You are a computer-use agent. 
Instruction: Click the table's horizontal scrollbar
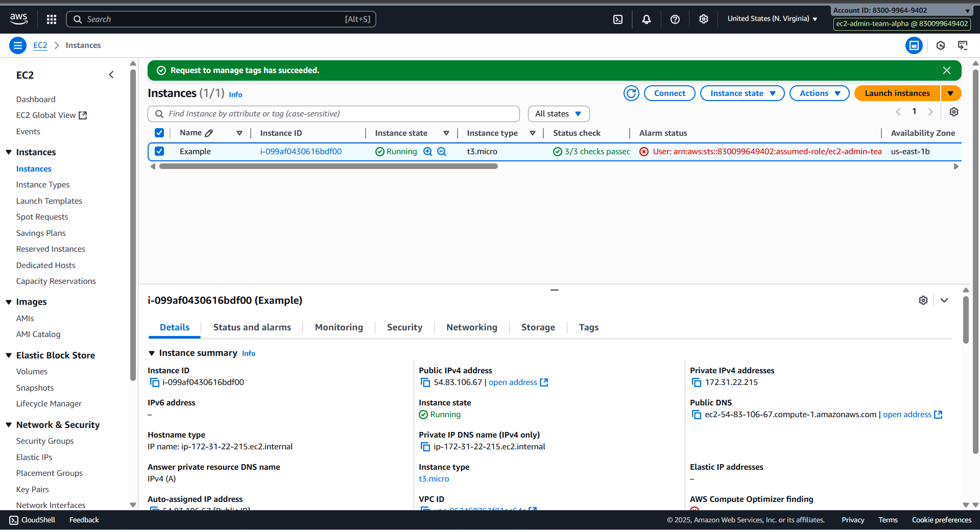coord(328,166)
